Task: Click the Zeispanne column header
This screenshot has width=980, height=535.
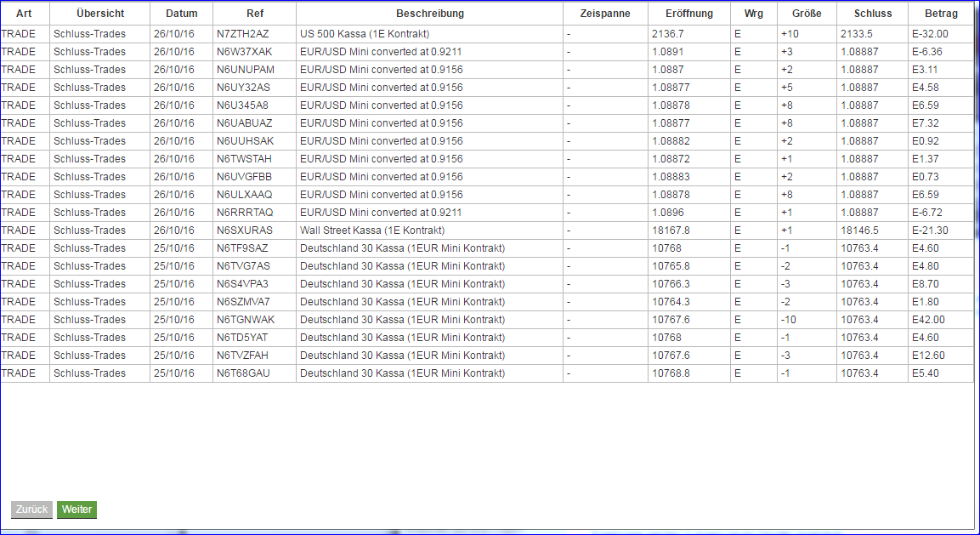Action: click(605, 13)
